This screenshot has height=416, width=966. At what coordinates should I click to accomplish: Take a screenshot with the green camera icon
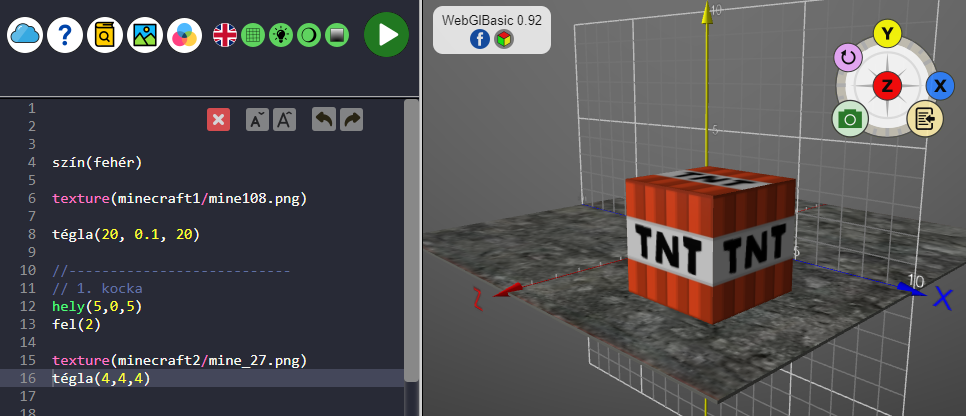[x=850, y=120]
